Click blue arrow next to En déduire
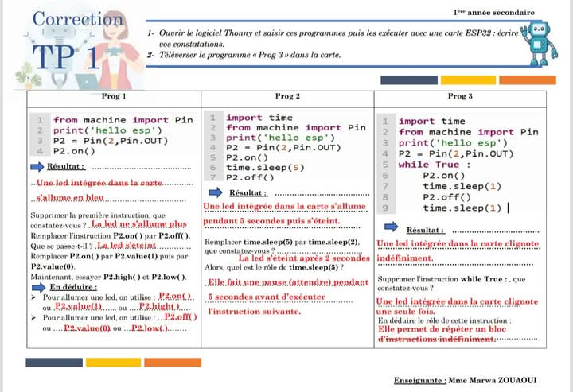 click(x=37, y=285)
